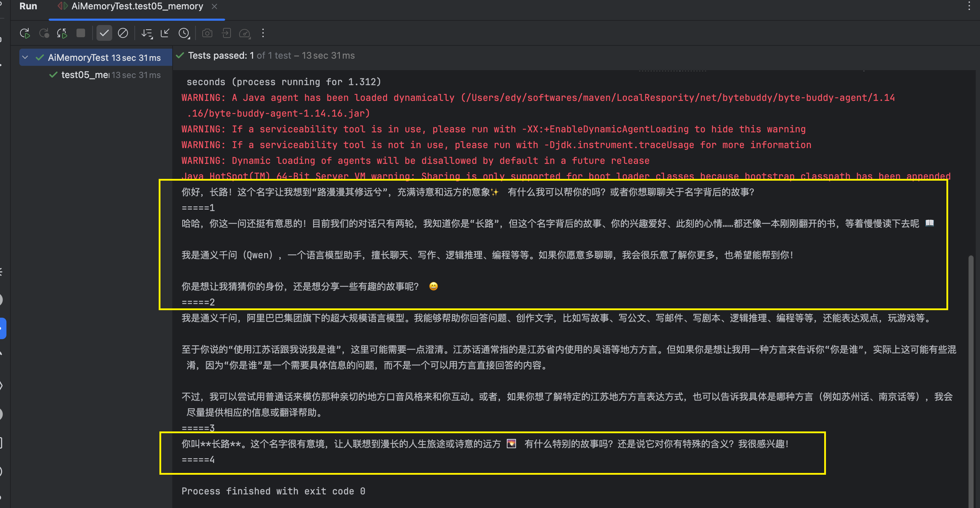Click the Run tool window title
This screenshot has width=980, height=508.
(x=28, y=6)
